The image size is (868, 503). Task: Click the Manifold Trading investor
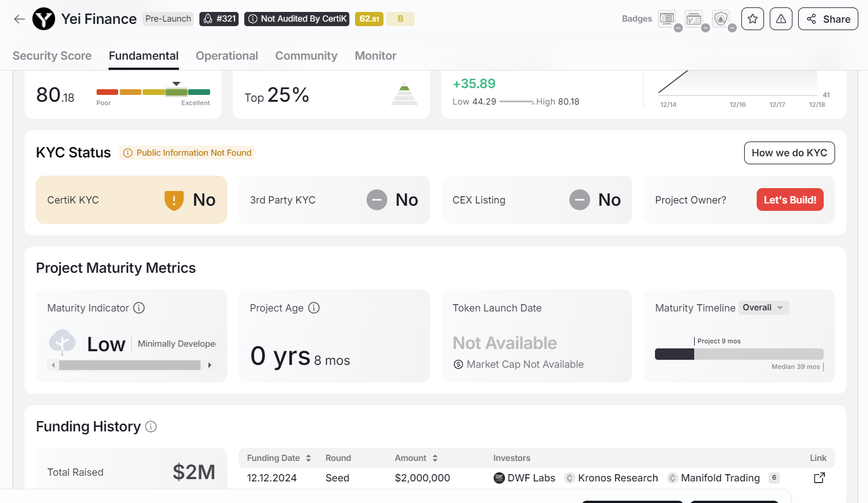point(713,478)
